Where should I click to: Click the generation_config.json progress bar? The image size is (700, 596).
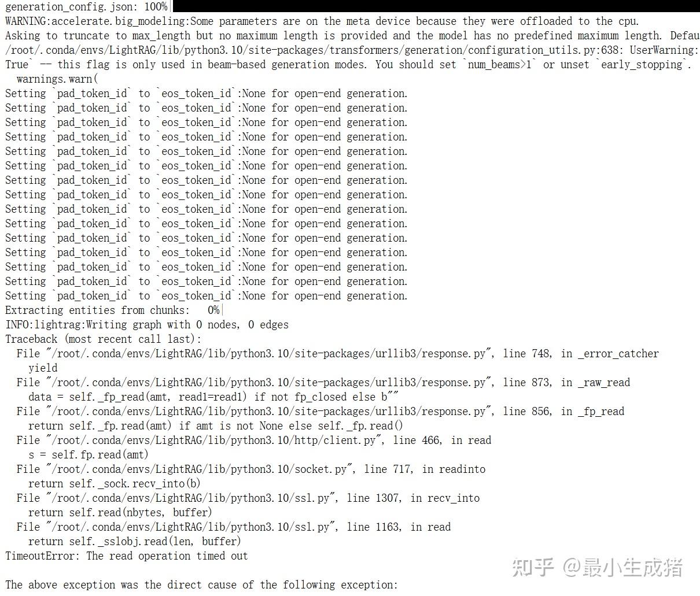click(x=436, y=6)
